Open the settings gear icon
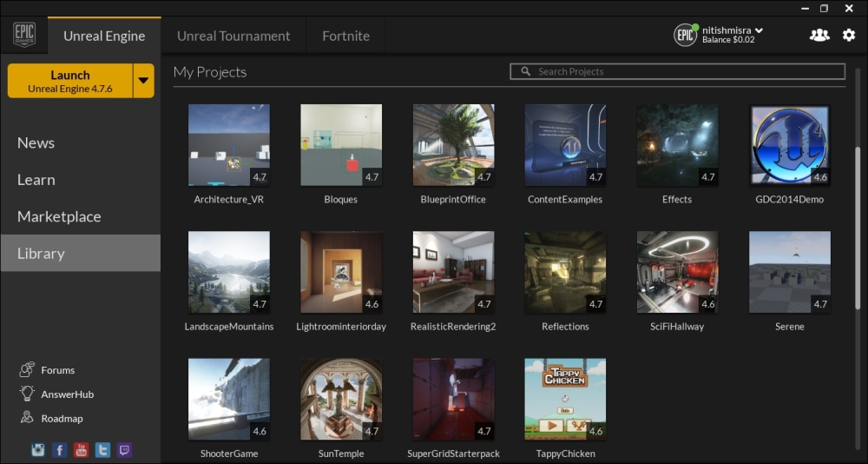Screen dimensions: 868x464 coord(849,36)
